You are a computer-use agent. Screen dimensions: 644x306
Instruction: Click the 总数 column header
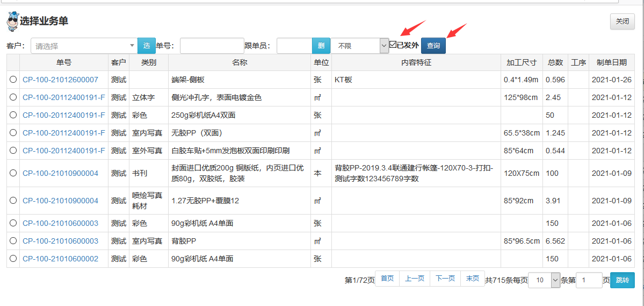click(x=555, y=62)
